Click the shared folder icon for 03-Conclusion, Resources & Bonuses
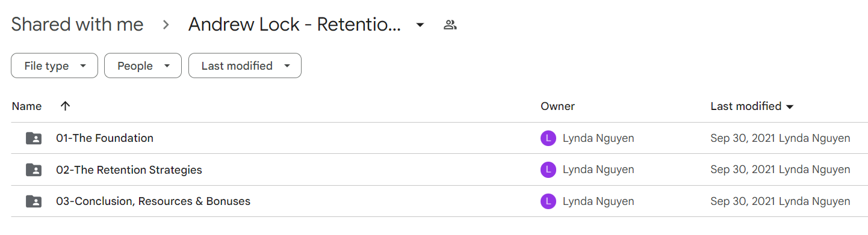This screenshot has width=868, height=235. click(34, 201)
